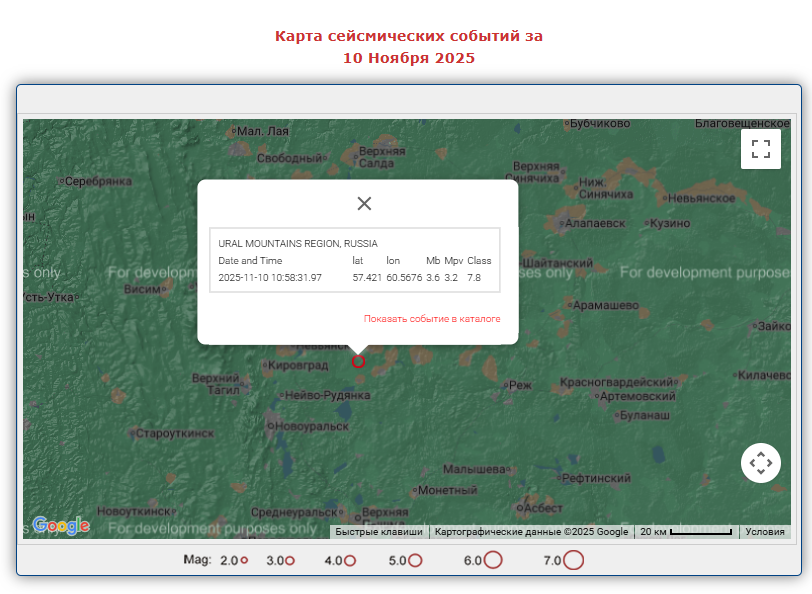Close the earthquake info popup
Viewport: 812px width, 594px height.
[x=364, y=204]
